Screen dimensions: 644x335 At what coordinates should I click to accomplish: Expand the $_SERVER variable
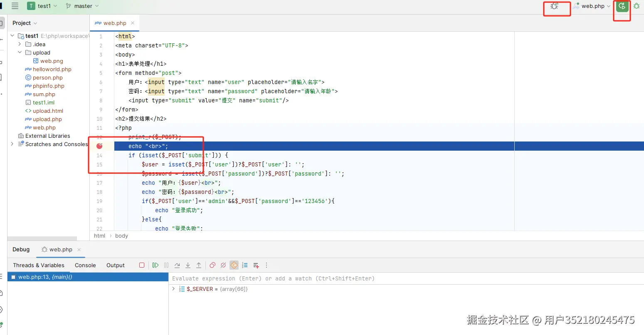[174, 289]
